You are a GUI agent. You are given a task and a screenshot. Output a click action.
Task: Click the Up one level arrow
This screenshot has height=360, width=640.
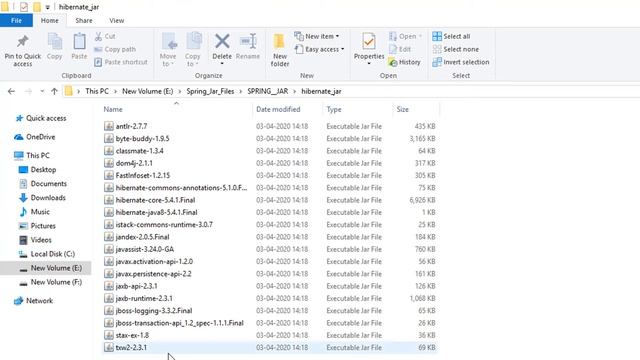click(54, 91)
